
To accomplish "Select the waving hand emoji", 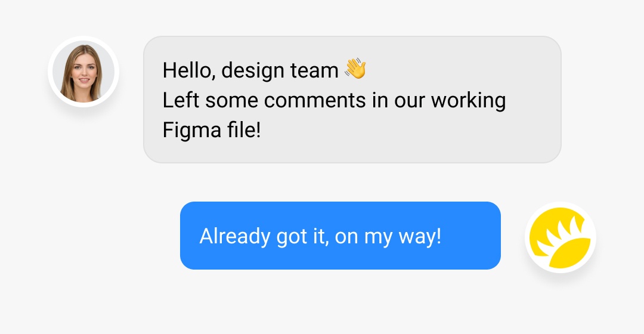I will tap(355, 69).
